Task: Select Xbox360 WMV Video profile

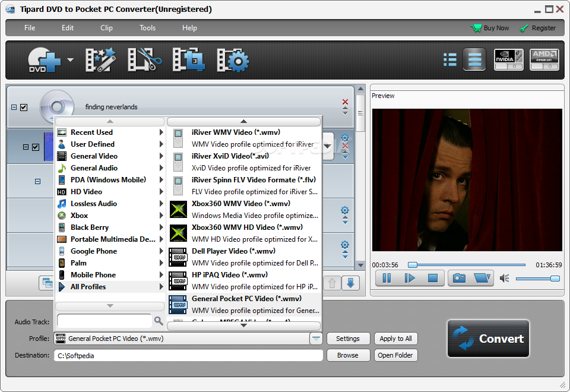Action: 244,210
